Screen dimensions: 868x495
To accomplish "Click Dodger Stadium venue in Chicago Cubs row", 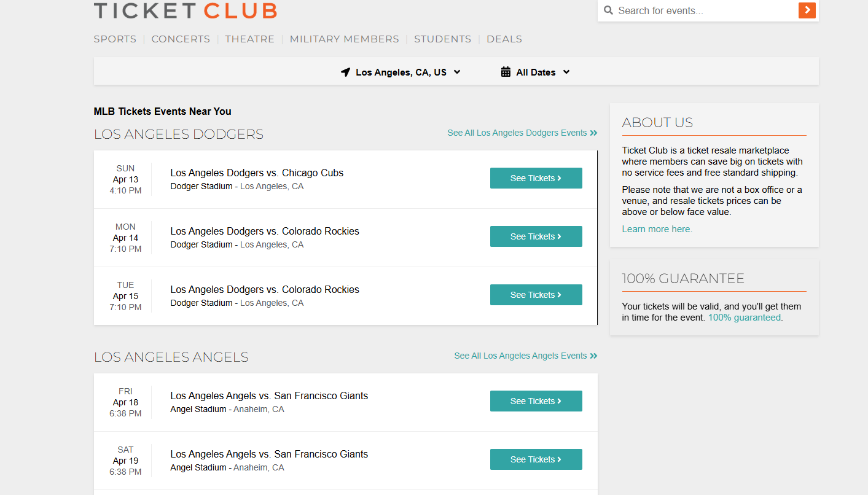I will coord(201,187).
